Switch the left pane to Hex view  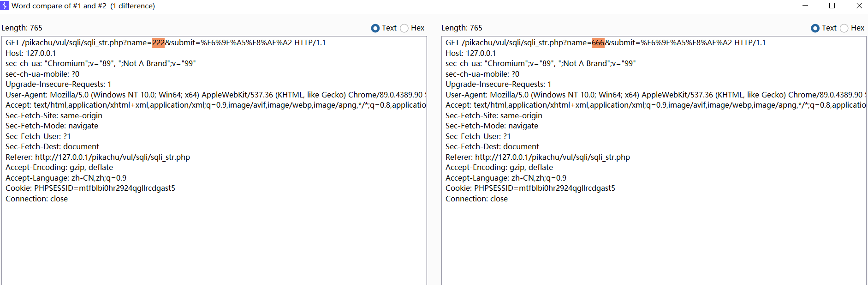(x=404, y=28)
